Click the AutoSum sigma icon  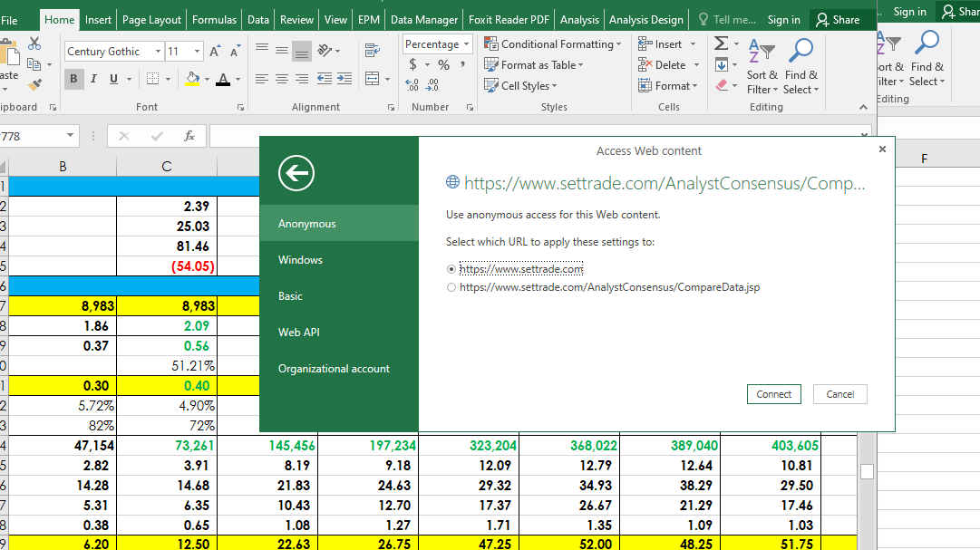click(721, 43)
